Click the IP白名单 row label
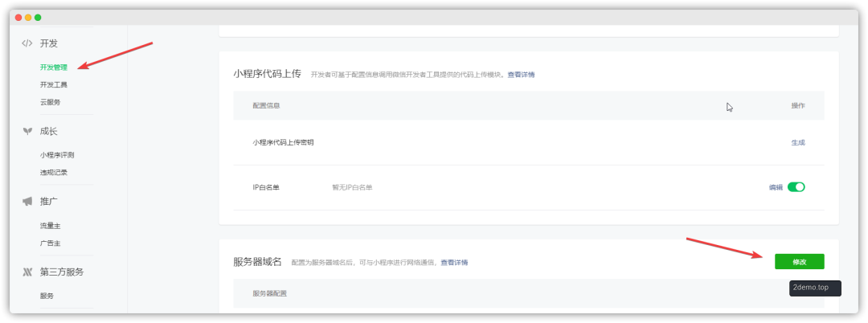 pos(266,187)
